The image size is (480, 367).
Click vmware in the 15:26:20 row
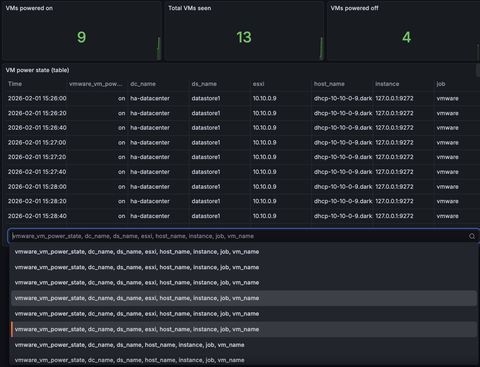tap(447, 113)
